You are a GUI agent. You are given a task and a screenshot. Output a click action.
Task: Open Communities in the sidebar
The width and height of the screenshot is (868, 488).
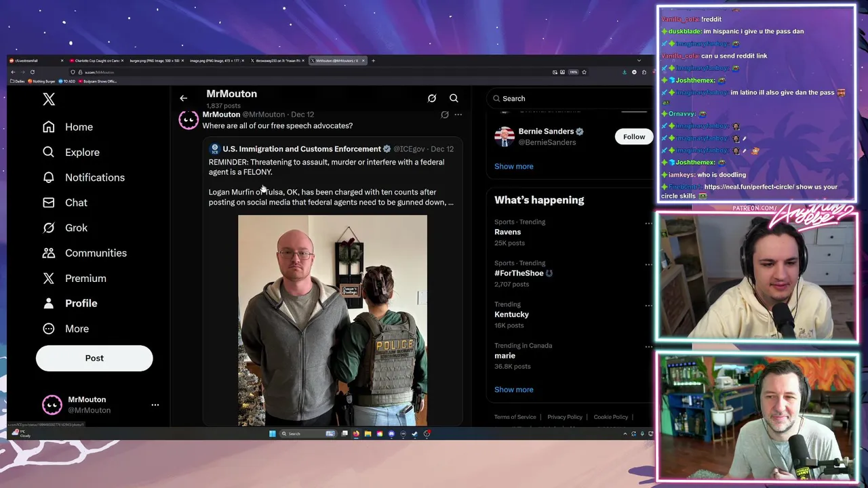point(84,253)
